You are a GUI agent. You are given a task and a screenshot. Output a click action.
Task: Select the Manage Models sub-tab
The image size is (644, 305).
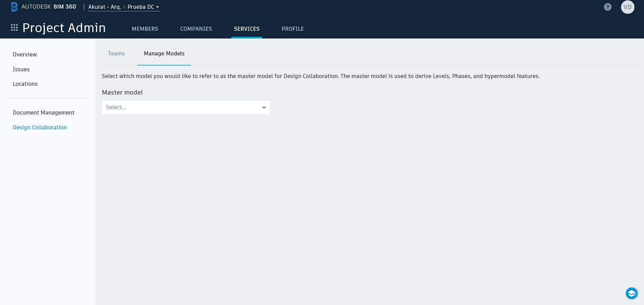click(164, 53)
